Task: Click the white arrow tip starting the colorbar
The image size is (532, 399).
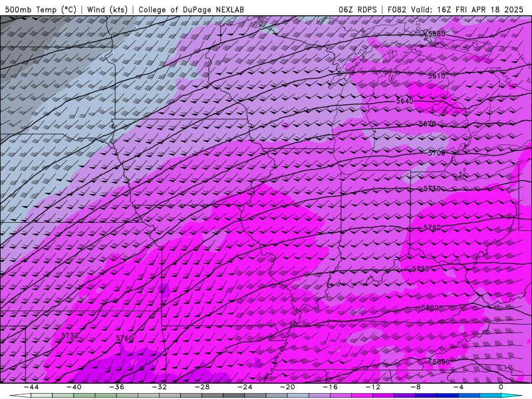Action: pyautogui.click(x=20, y=396)
